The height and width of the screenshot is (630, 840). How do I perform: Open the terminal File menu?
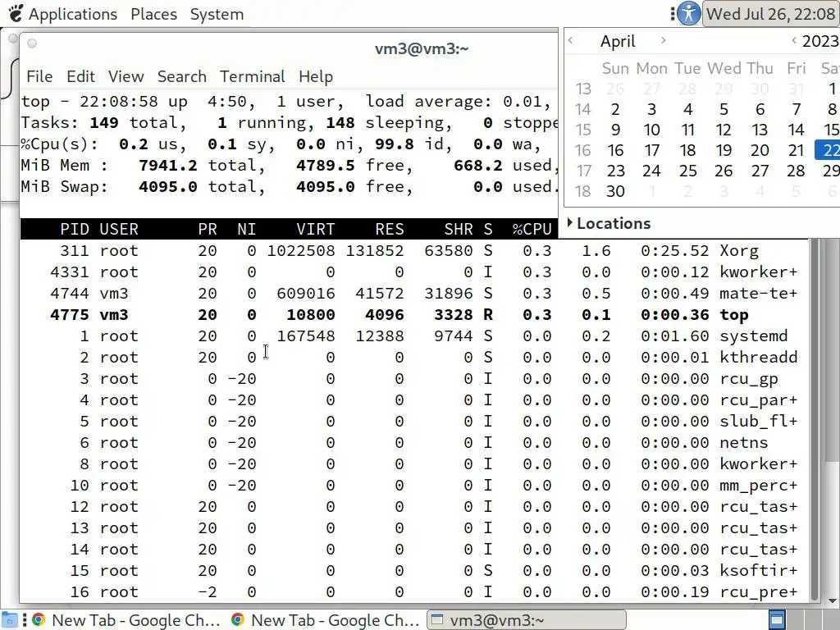tap(39, 76)
